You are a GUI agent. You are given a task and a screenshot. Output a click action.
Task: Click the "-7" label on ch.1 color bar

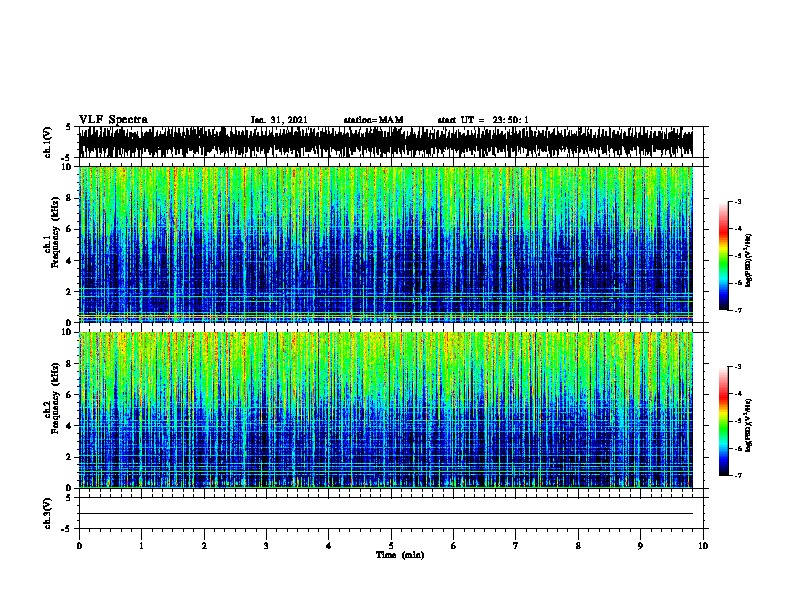[737, 310]
